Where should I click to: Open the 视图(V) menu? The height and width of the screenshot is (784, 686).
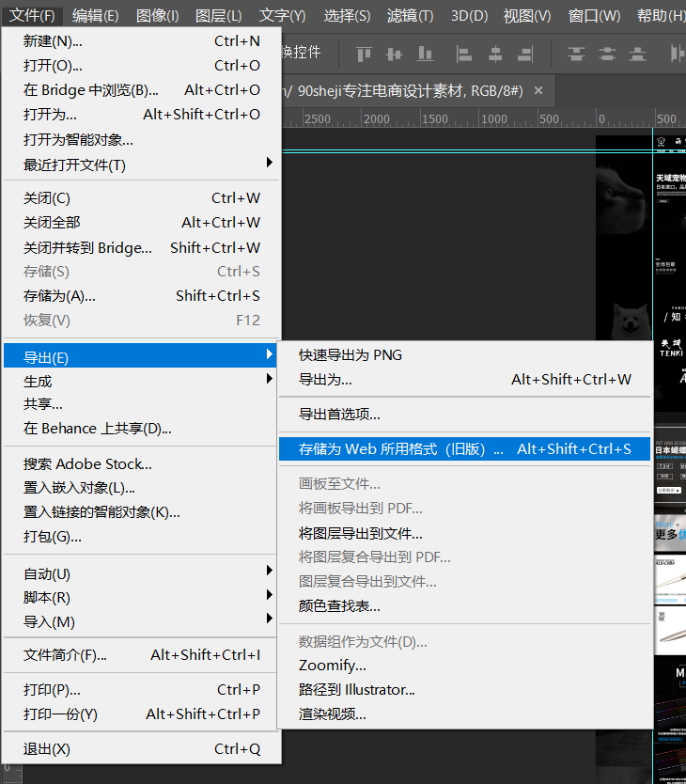527,16
